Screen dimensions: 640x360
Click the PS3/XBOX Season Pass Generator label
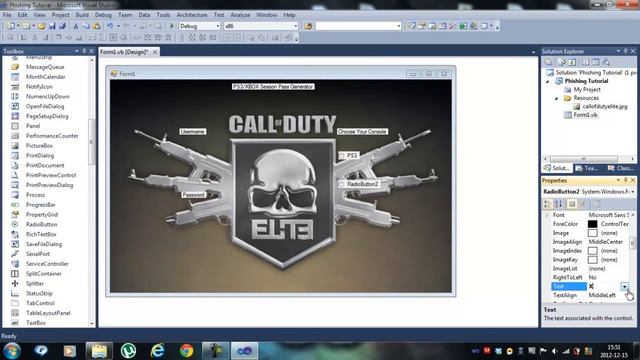[273, 87]
